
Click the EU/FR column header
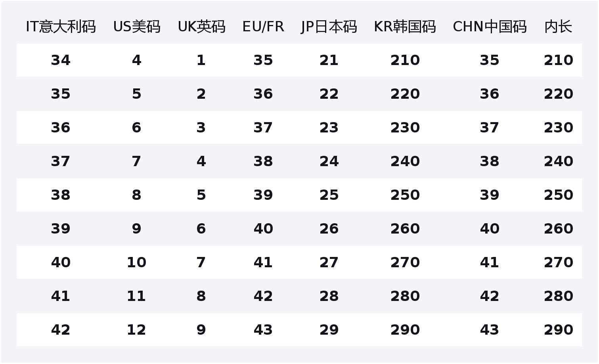(263, 27)
